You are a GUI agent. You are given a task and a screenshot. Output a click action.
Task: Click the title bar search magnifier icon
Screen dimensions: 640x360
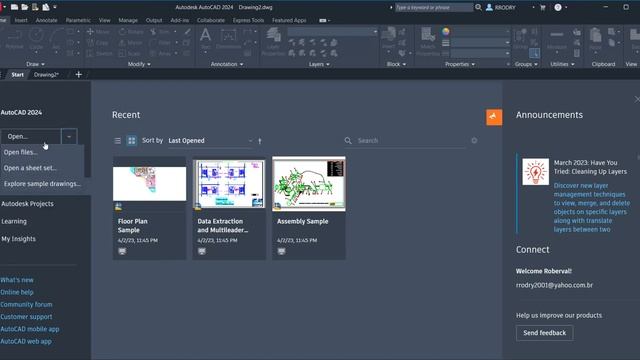click(x=478, y=7)
